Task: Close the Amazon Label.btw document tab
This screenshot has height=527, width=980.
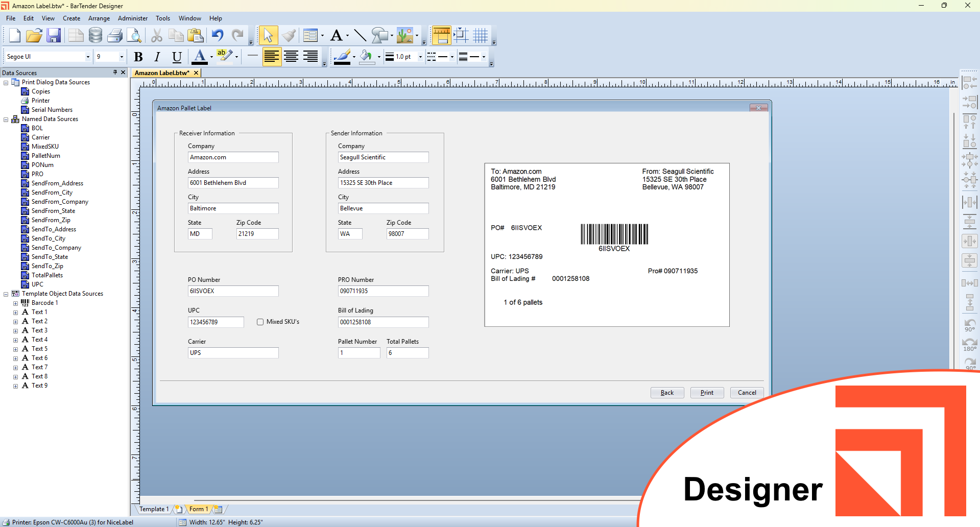Action: [196, 73]
